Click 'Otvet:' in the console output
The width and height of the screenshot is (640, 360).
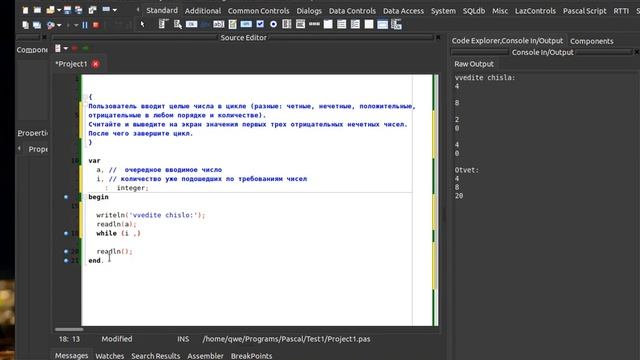467,170
